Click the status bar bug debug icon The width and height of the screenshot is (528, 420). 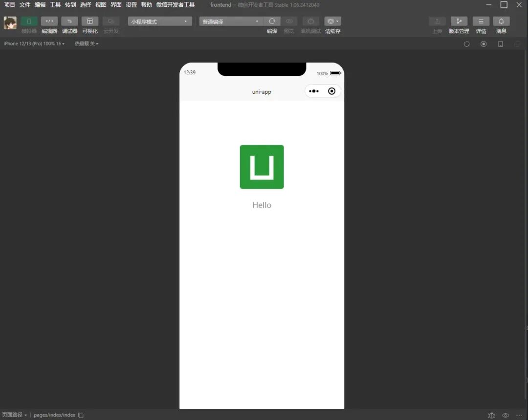[492, 415]
